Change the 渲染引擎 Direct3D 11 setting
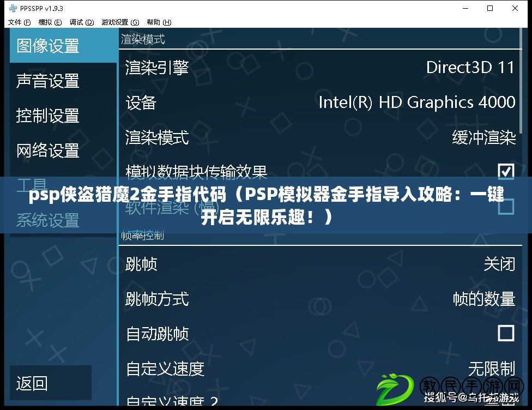Viewport: 532px width, 410px height. tap(320, 67)
